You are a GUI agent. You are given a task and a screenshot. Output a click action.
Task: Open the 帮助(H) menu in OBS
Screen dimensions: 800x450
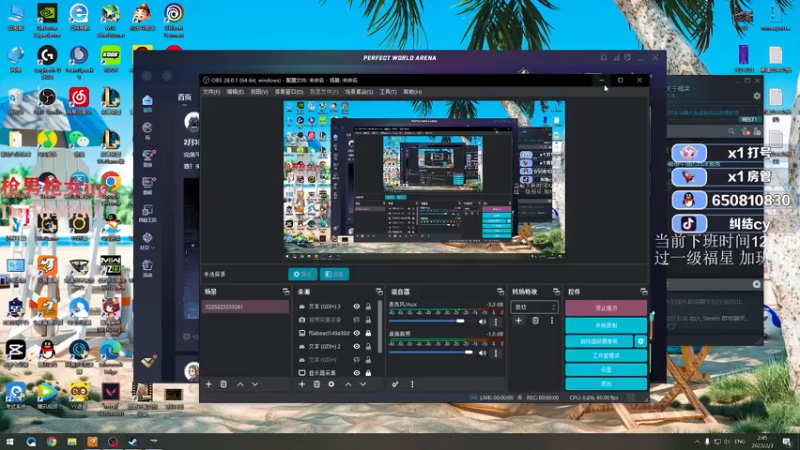tap(412, 92)
